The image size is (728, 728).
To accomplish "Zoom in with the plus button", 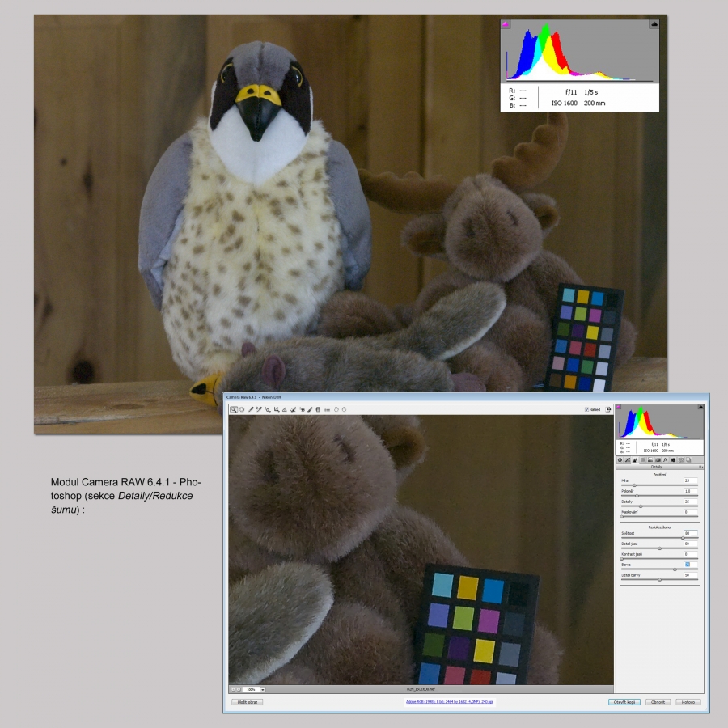I will coord(239,689).
